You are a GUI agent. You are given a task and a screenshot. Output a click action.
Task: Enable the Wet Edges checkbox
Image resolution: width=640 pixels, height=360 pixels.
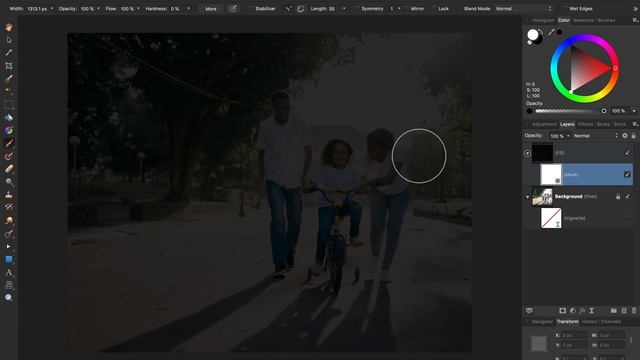click(x=564, y=9)
